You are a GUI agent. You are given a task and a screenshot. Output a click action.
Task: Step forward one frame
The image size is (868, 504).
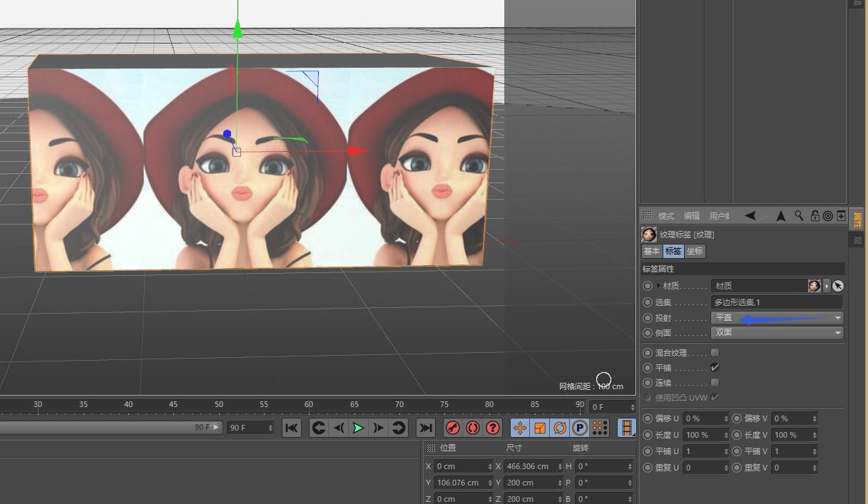378,428
